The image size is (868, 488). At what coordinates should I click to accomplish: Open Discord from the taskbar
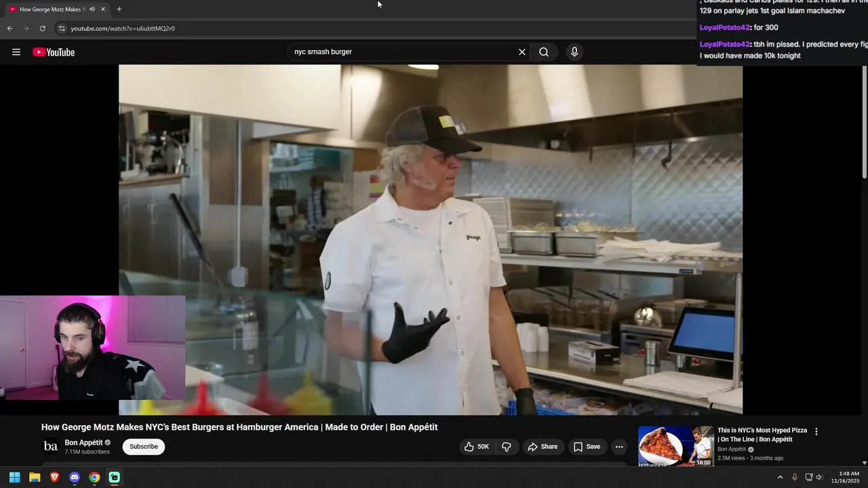75,477
